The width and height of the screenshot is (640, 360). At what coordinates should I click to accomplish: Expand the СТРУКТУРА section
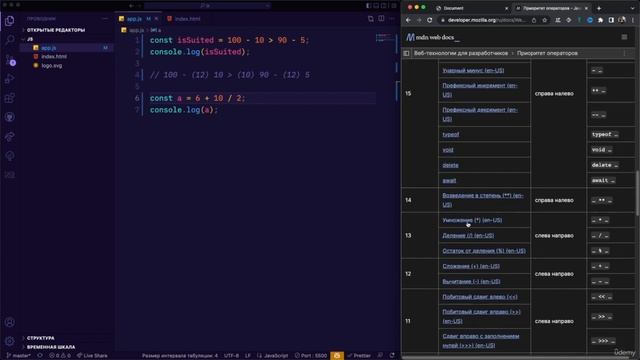(40, 338)
